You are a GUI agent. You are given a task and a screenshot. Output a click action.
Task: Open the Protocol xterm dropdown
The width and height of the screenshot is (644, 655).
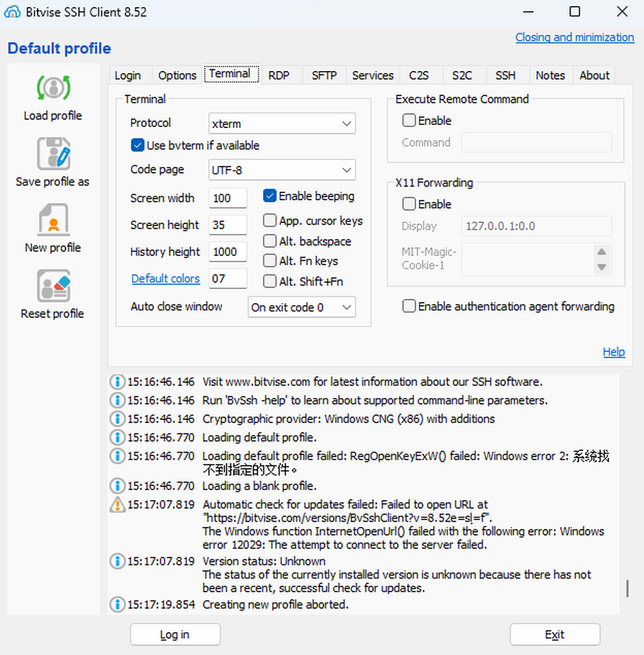click(282, 123)
